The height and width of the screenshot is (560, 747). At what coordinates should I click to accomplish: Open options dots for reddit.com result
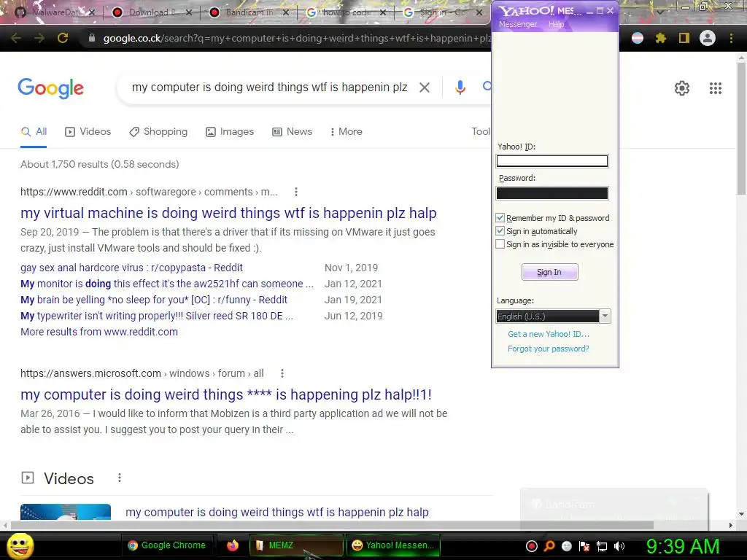tap(296, 192)
